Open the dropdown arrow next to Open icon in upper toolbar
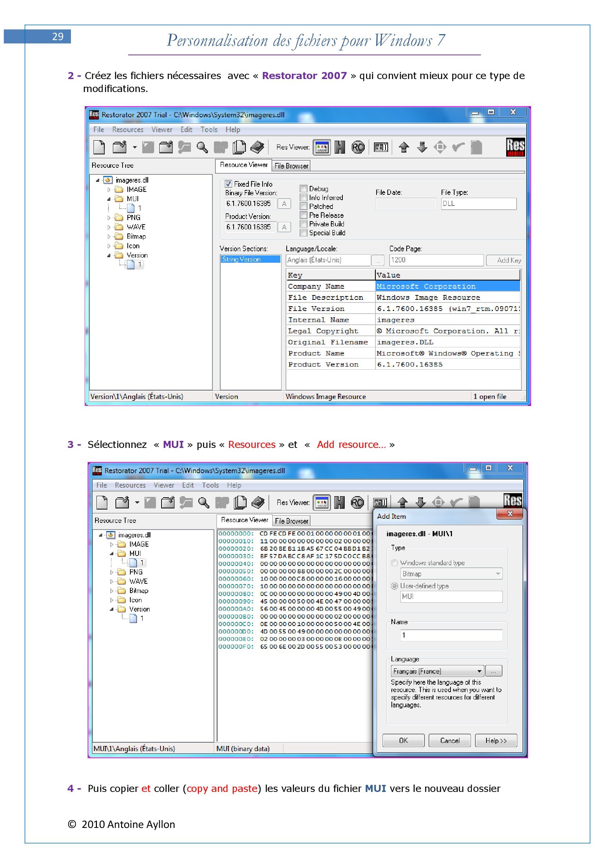Image resolution: width=615 pixels, height=868 pixels. click(x=134, y=148)
